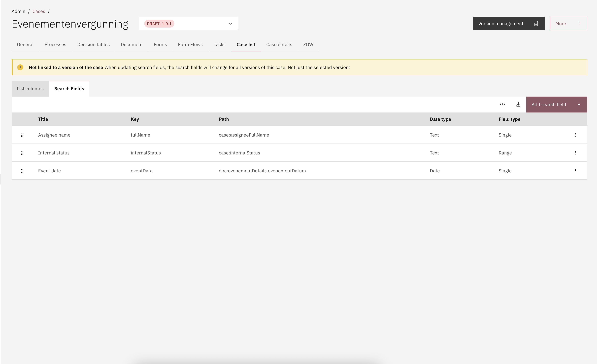597x364 pixels.
Task: Open the Decision tables tab
Action: coord(93,45)
